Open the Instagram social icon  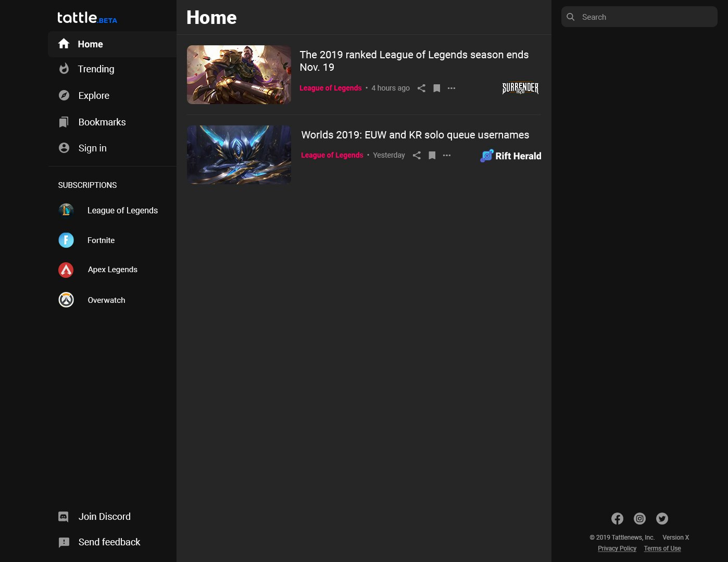pos(639,518)
